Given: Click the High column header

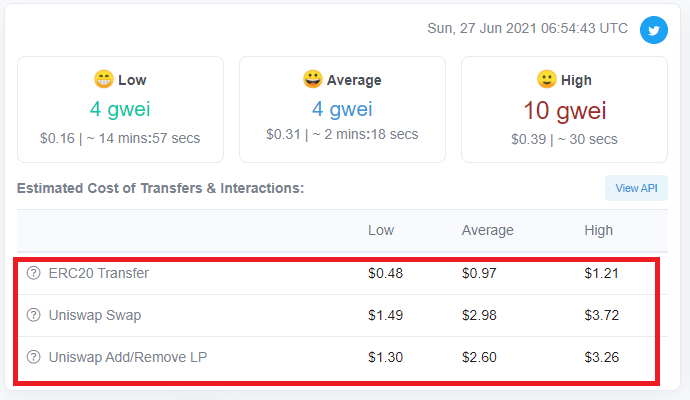Looking at the screenshot, I should [598, 230].
